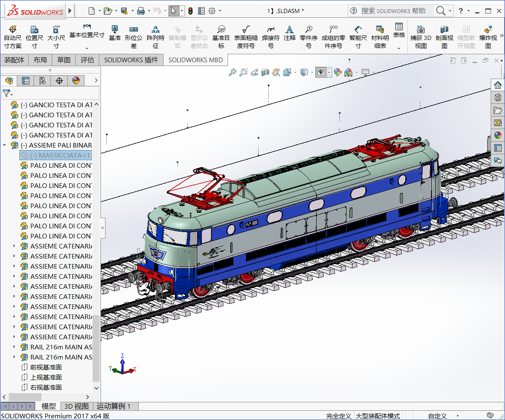Open the PropertyManager tab icon
Viewport: 505px width, 420px height.
pos(26,80)
